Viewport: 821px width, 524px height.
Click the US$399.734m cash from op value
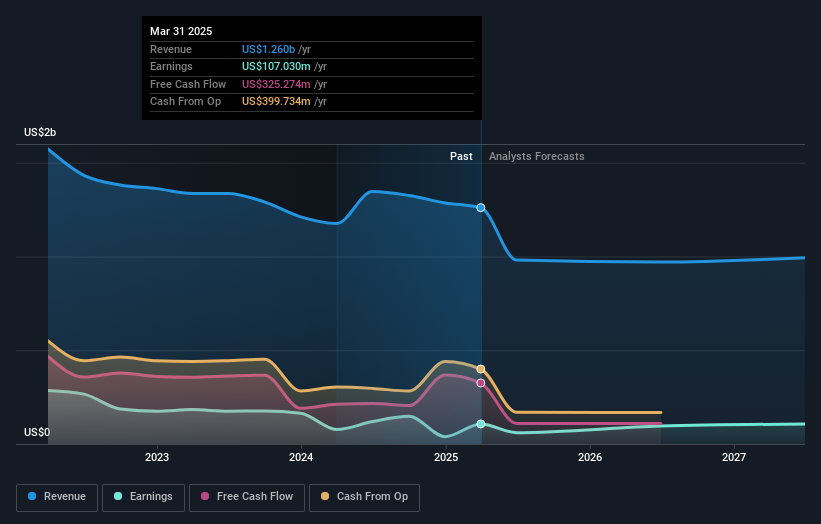[x=276, y=102]
